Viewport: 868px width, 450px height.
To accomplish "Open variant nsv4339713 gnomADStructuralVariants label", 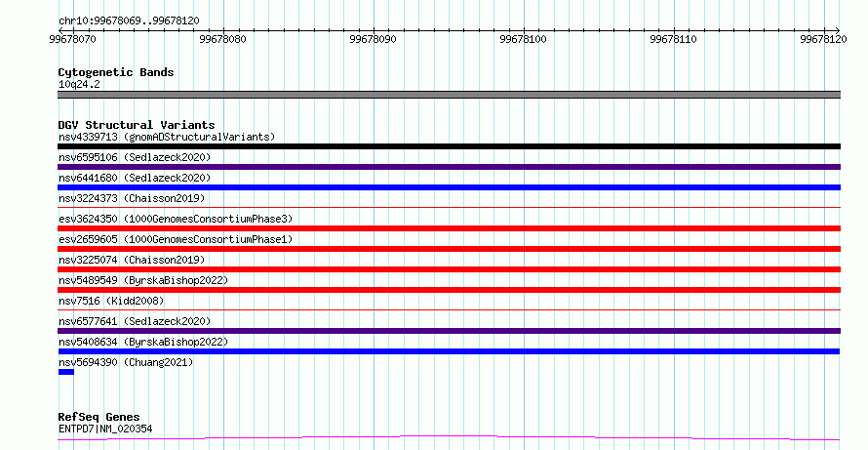I will 167,137.
